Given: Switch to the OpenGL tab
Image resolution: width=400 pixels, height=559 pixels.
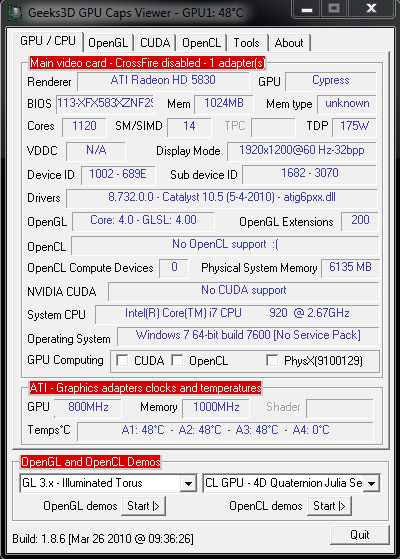Looking at the screenshot, I should point(108,43).
